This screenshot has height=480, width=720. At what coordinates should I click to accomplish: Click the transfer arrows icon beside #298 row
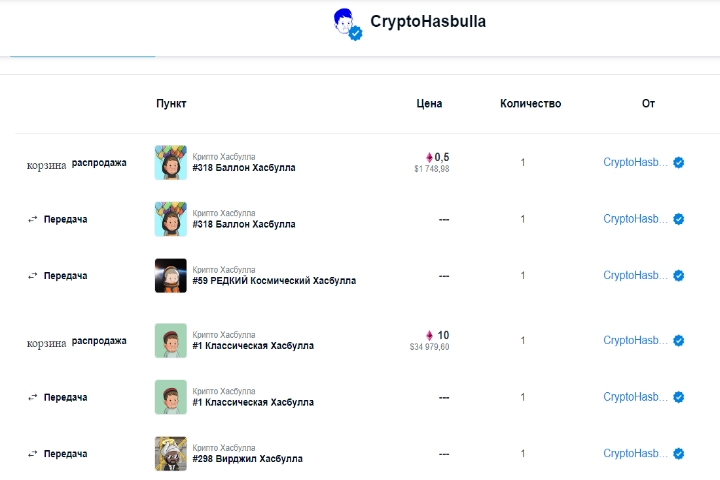coord(33,454)
